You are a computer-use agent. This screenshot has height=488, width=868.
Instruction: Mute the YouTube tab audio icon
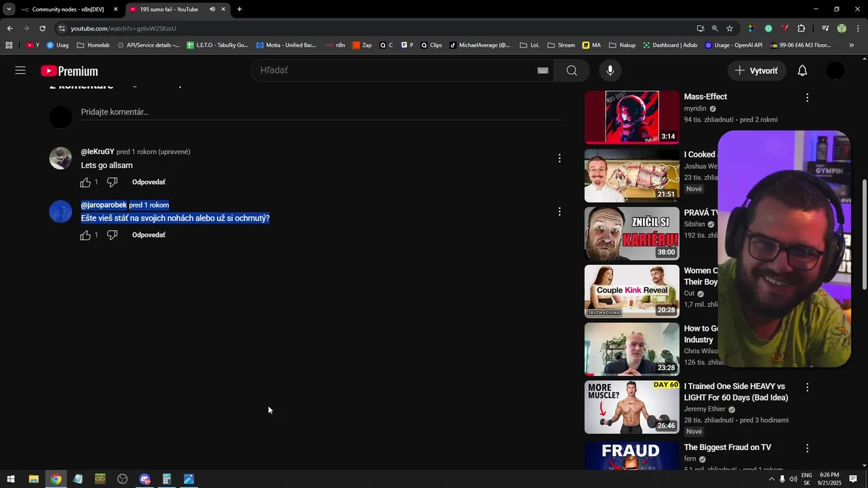pyautogui.click(x=212, y=9)
